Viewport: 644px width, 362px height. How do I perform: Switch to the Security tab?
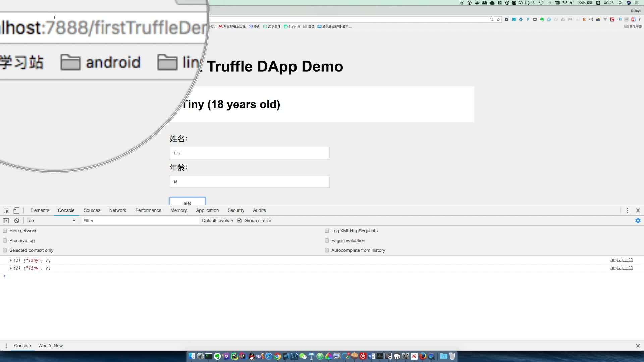pyautogui.click(x=236, y=210)
